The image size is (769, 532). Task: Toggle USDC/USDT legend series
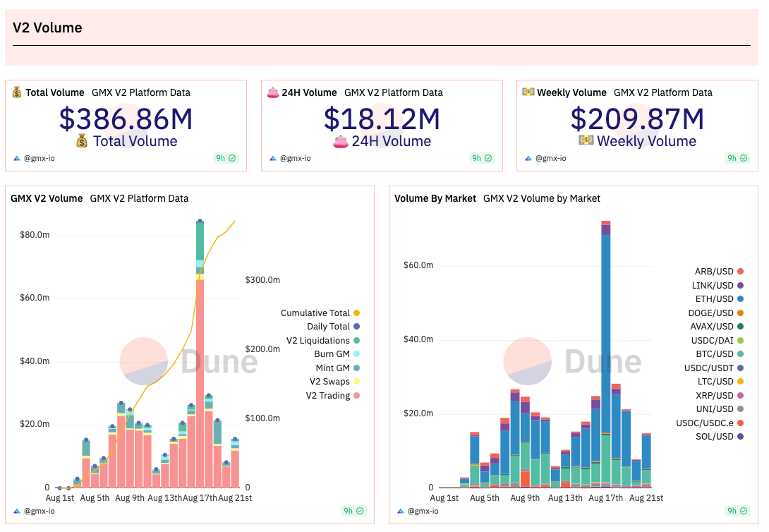tap(714, 368)
